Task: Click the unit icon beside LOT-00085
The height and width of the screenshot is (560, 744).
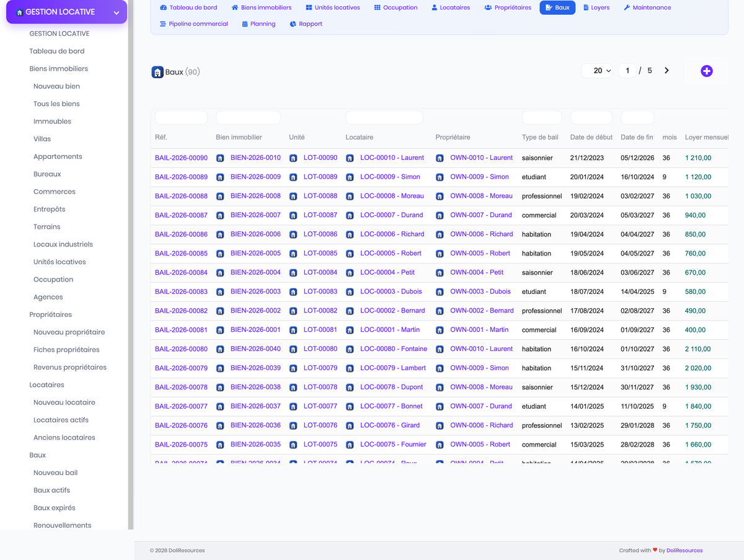Action: coord(293,254)
